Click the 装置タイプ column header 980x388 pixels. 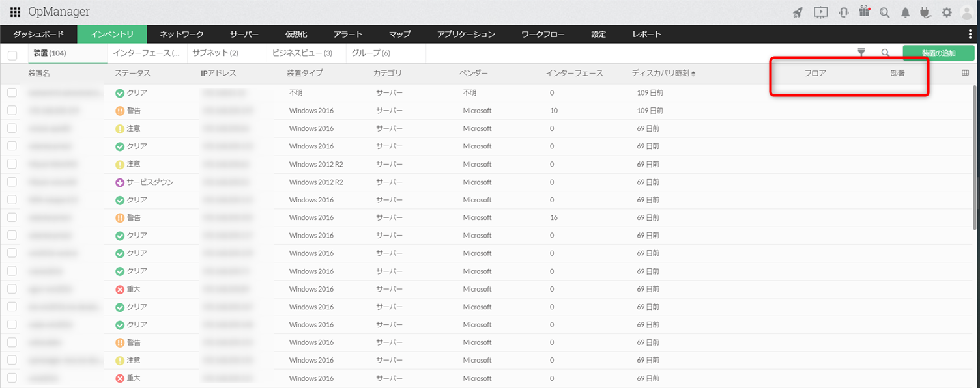pyautogui.click(x=305, y=73)
